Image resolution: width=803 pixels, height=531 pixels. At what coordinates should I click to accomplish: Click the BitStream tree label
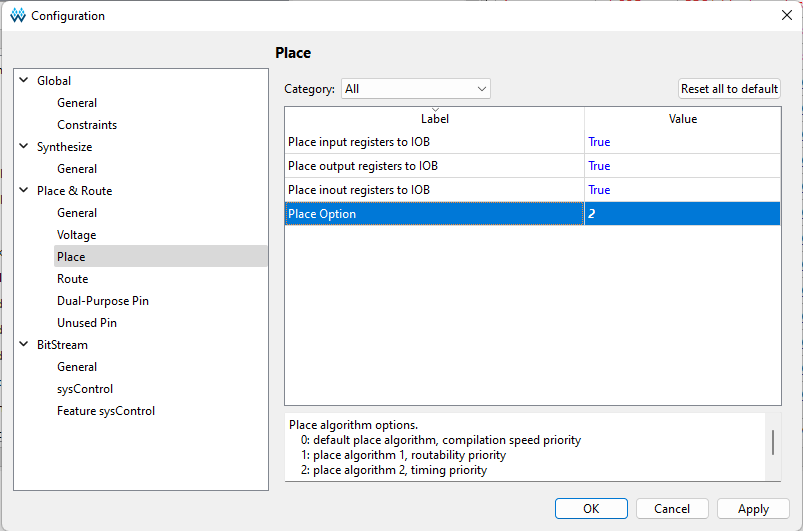click(62, 345)
